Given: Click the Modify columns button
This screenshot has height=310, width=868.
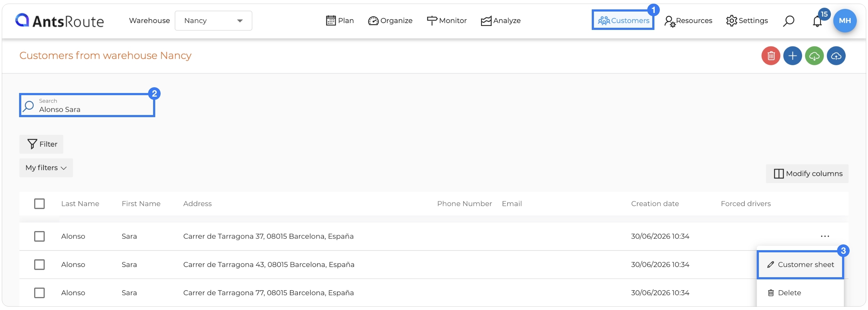Looking at the screenshot, I should [807, 174].
